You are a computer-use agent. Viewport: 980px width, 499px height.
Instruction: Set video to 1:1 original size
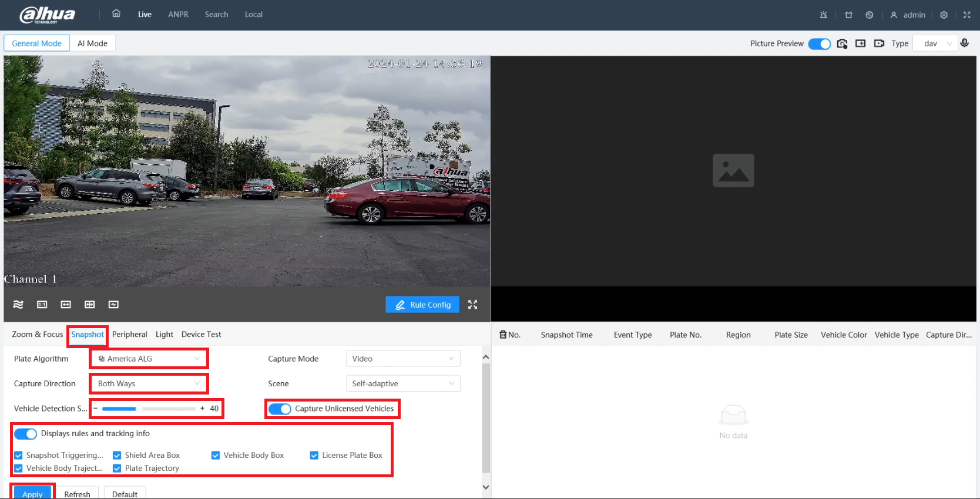tap(42, 304)
